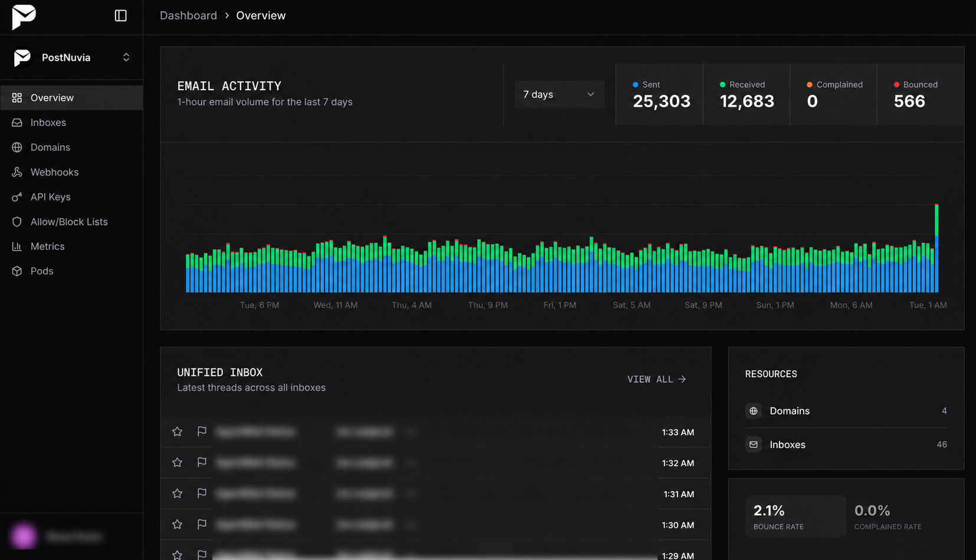Open Inboxes row in Resources
Viewport: 976px width, 560px height.
[x=846, y=444]
